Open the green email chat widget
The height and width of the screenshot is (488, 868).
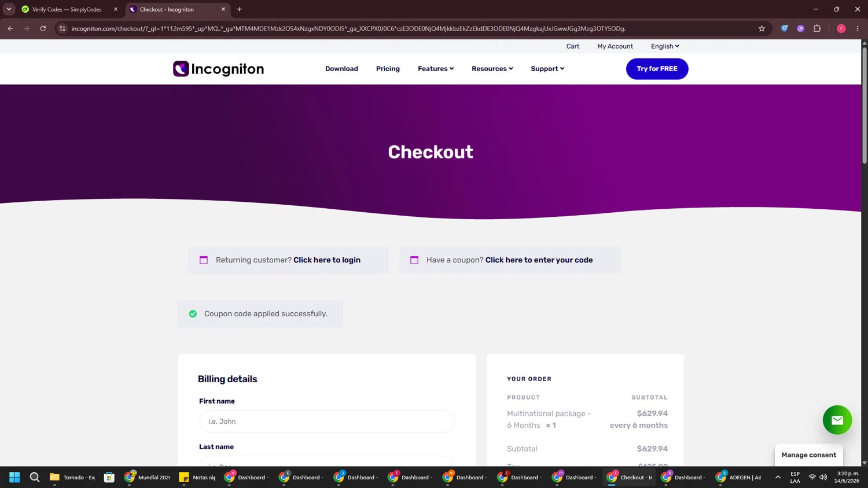pos(837,420)
